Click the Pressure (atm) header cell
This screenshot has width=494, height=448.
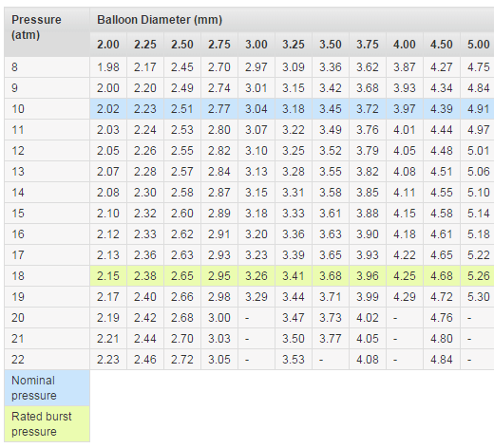(x=47, y=32)
